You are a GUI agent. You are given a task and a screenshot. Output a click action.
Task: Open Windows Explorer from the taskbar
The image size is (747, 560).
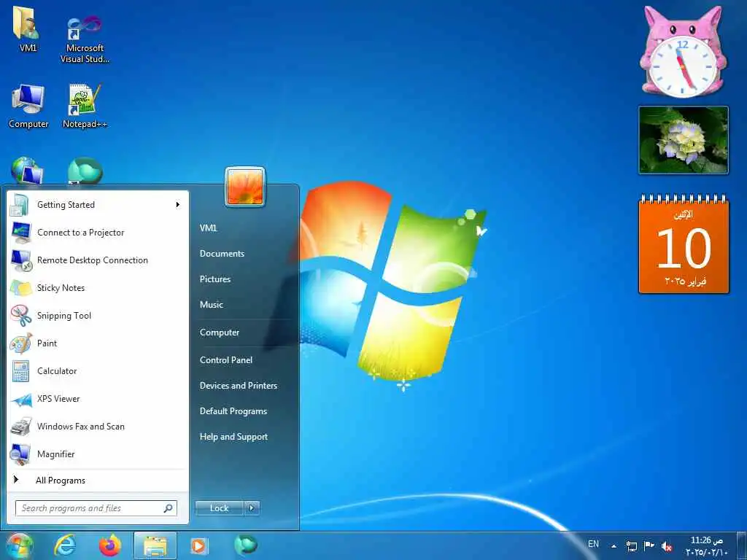(x=155, y=545)
